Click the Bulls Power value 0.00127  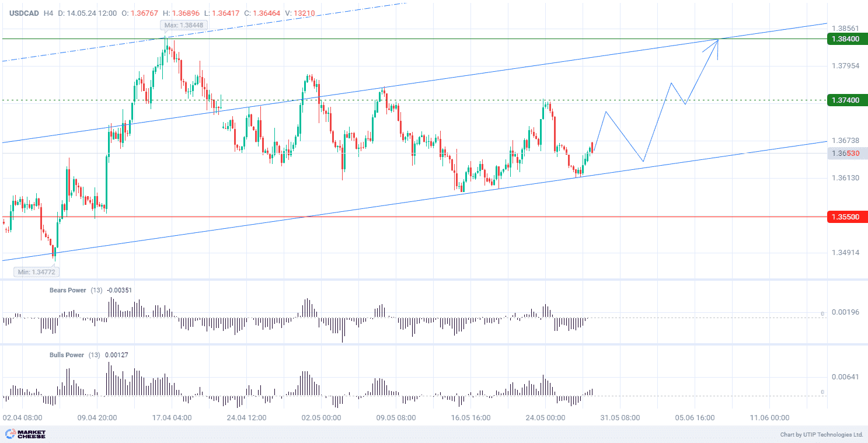(117, 355)
